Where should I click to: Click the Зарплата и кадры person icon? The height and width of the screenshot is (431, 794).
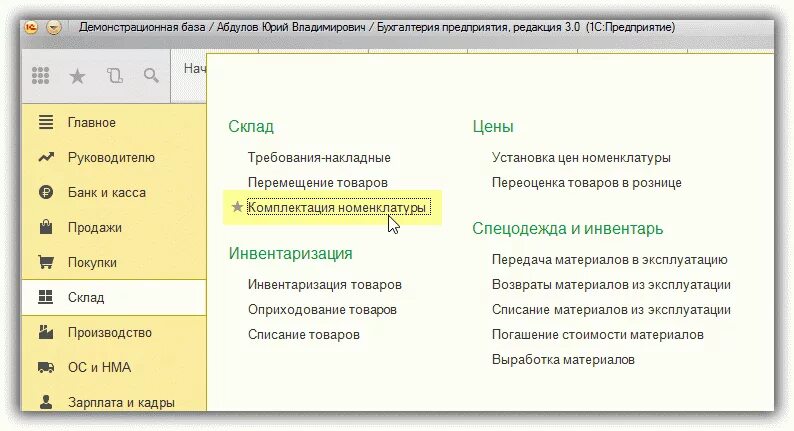tap(46, 402)
